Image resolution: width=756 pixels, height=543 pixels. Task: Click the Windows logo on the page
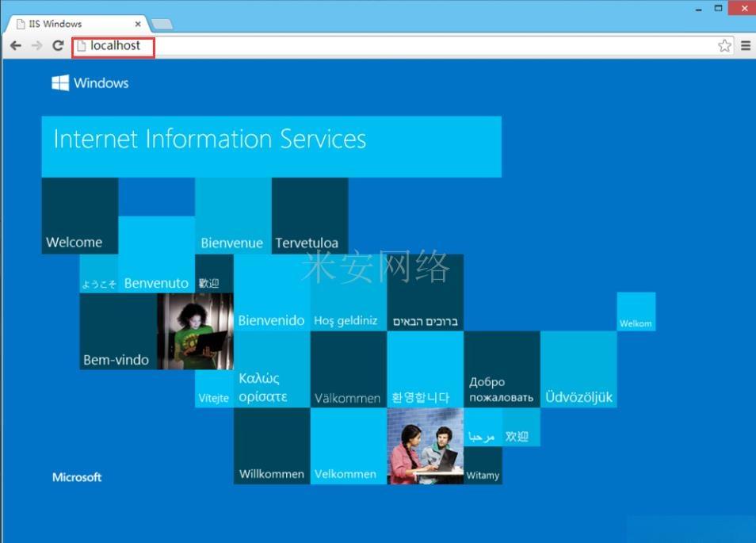[x=90, y=83]
